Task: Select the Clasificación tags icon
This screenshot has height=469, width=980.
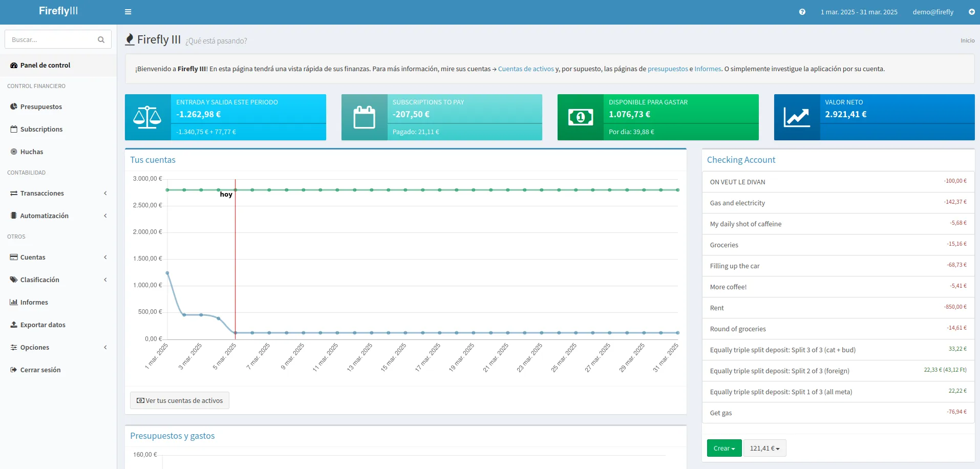Action: click(x=13, y=279)
